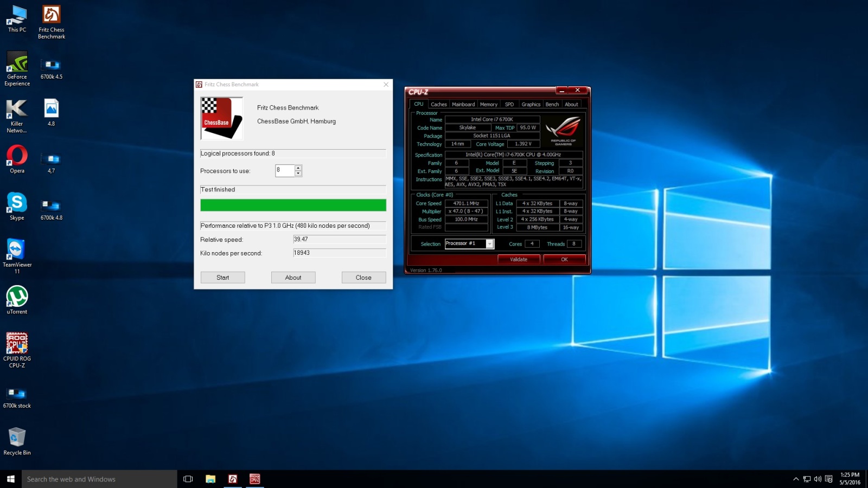Image resolution: width=868 pixels, height=488 pixels.
Task: Click the Fritz Chess taskbar icon
Action: pyautogui.click(x=233, y=479)
